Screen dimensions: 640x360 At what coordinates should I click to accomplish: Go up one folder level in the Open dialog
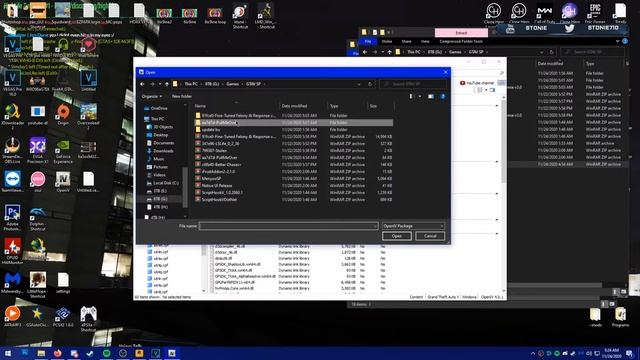[167, 84]
